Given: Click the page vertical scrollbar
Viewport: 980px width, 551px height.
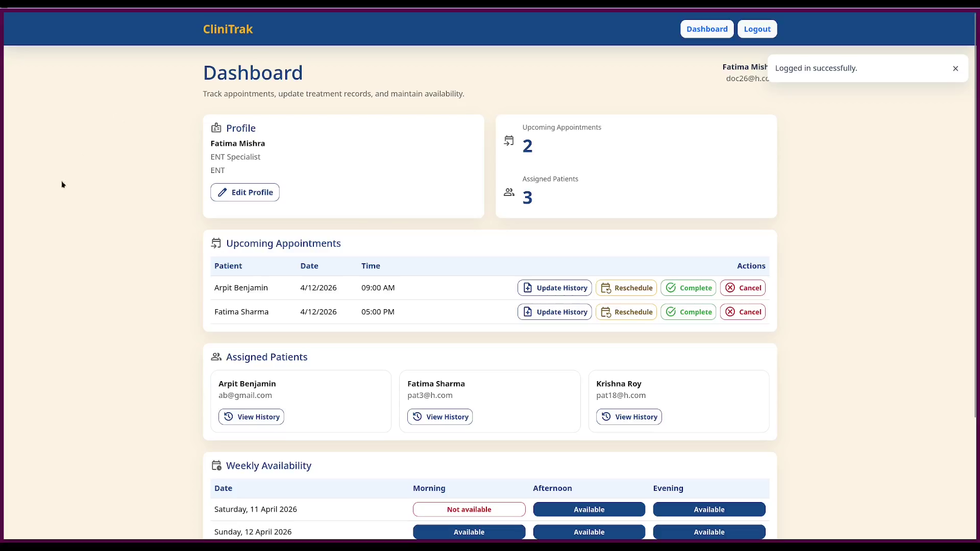Looking at the screenshot, I should (x=974, y=214).
